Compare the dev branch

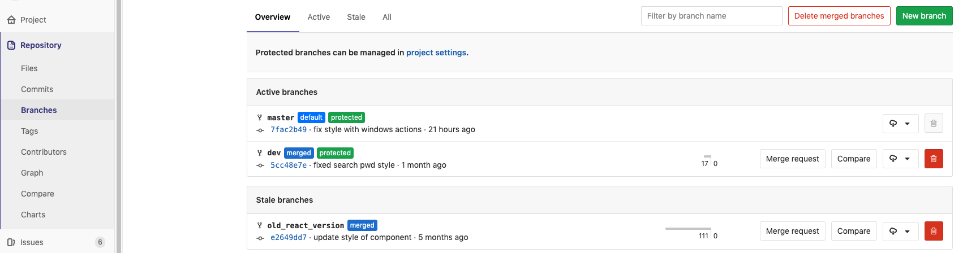point(853,159)
